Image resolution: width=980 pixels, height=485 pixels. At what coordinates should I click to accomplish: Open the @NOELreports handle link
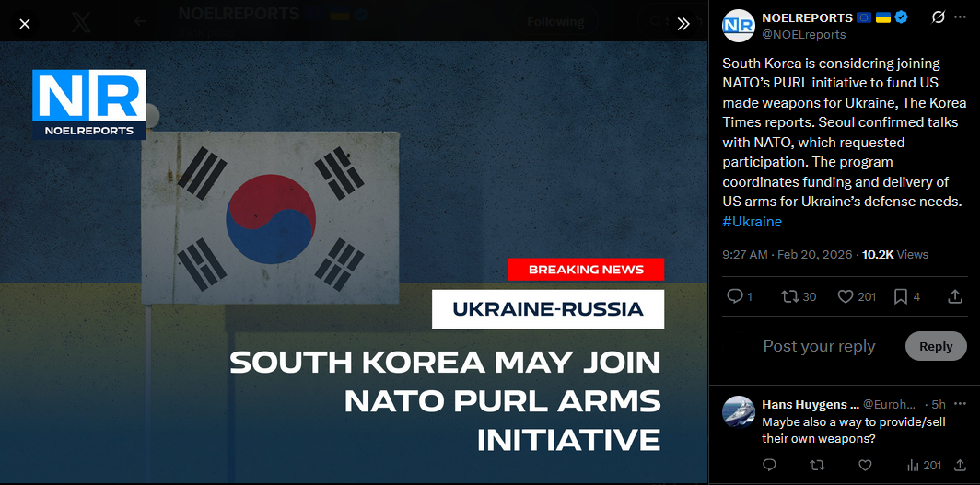pyautogui.click(x=804, y=35)
